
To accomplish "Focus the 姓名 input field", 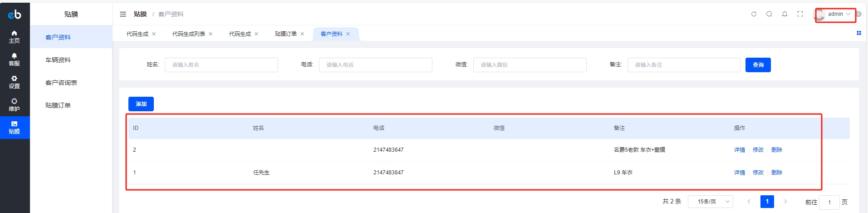I will coord(221,65).
